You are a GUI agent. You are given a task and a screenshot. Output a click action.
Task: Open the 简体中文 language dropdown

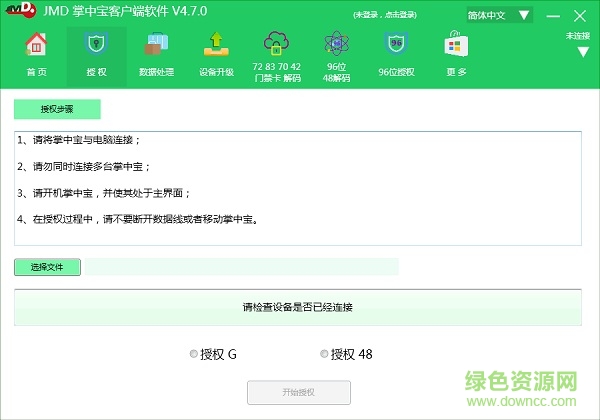coord(499,15)
